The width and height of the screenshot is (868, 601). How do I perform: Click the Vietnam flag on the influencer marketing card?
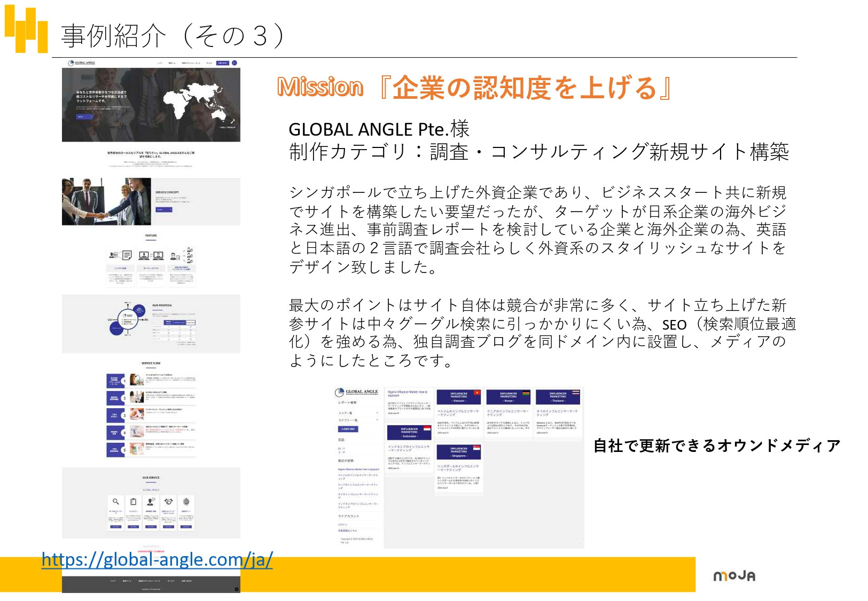click(476, 393)
